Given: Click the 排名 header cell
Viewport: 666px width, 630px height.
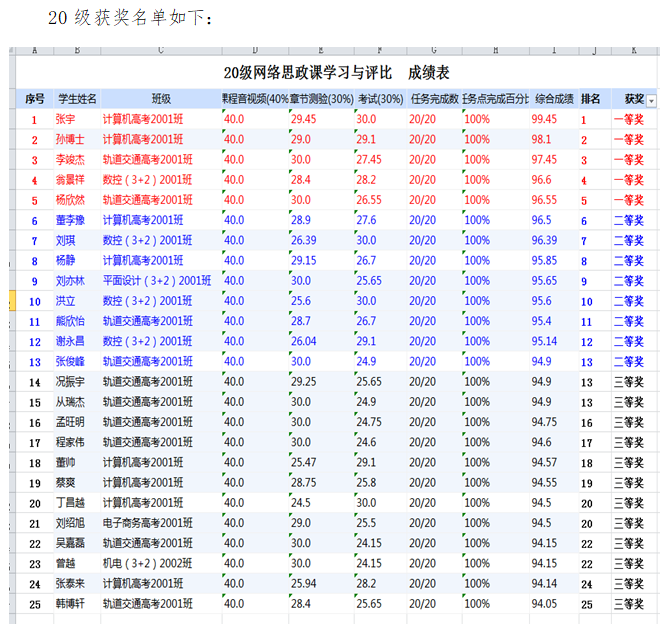Looking at the screenshot, I should (591, 99).
